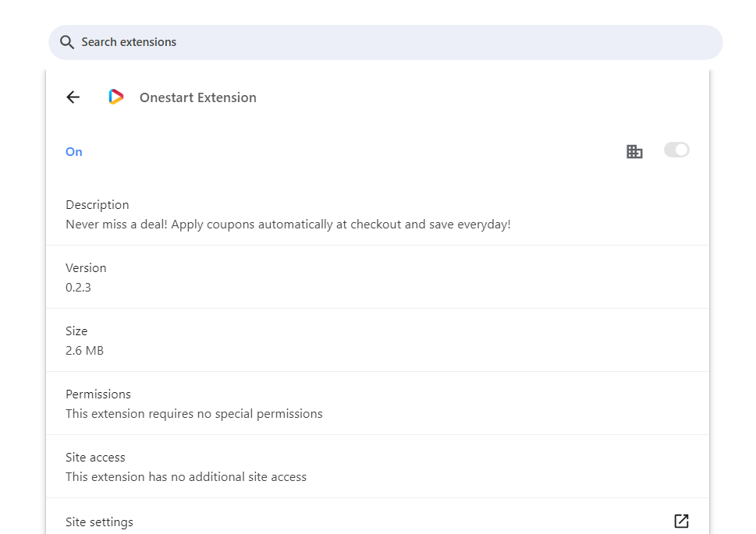Click the no additional site access text
This screenshot has width=756, height=534.
186,477
